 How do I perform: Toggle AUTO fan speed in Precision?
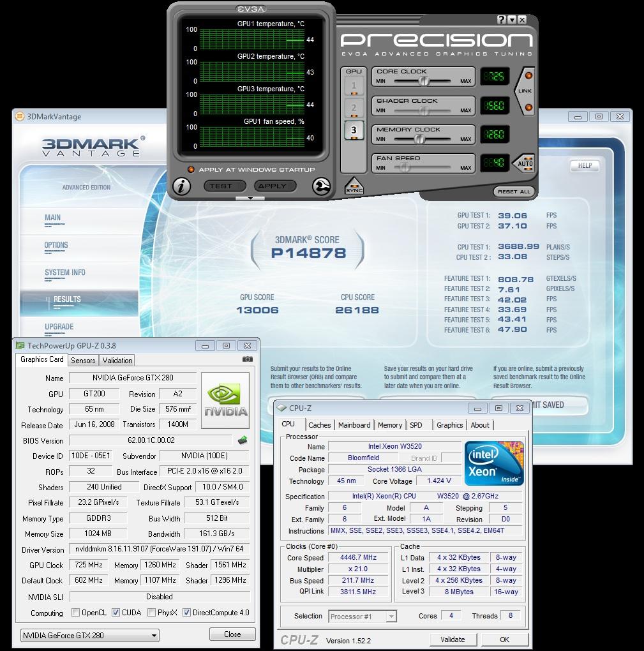pyautogui.click(x=523, y=163)
